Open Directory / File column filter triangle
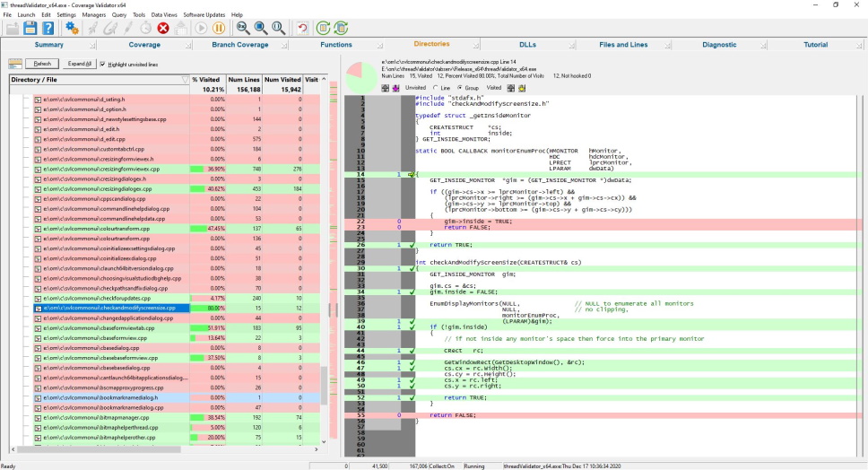Image resolution: width=868 pixels, height=470 pixels. [x=185, y=80]
